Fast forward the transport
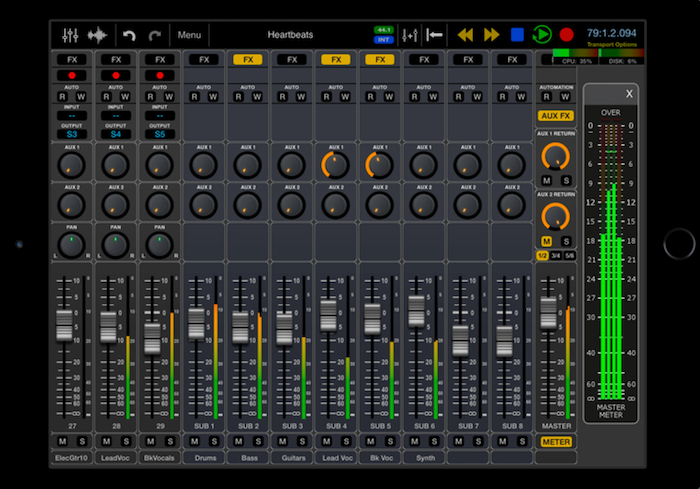The height and width of the screenshot is (489, 700). 491,35
